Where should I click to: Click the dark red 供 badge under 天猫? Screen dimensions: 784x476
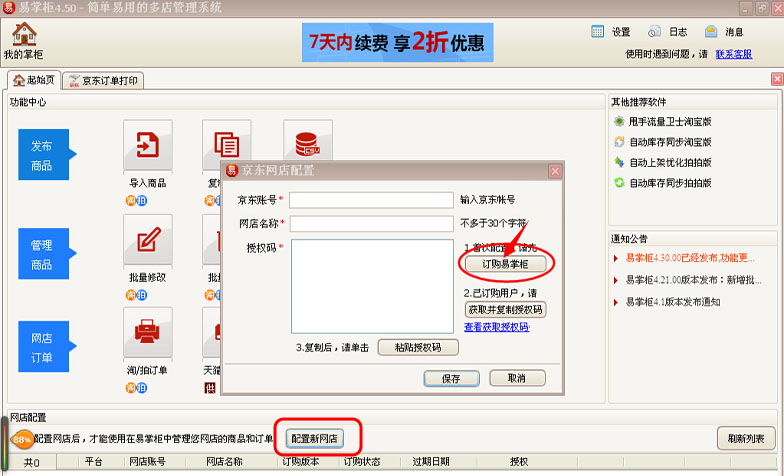coord(210,388)
